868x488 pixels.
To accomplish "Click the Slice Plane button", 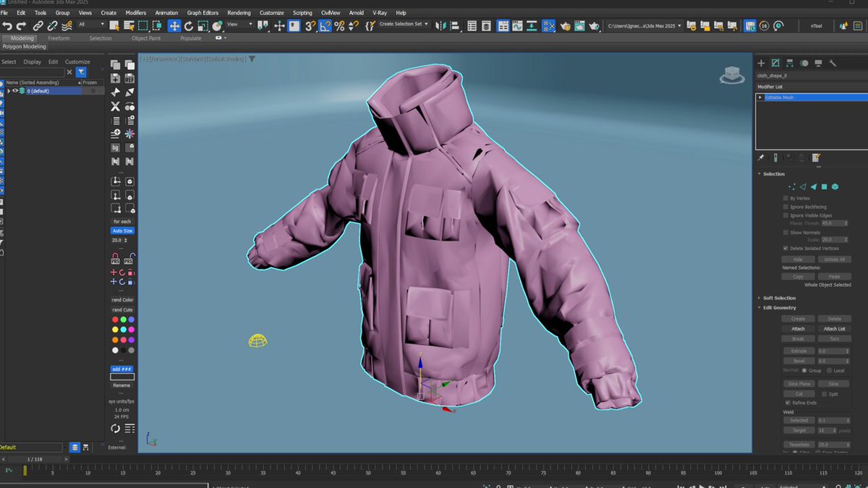I will (x=798, y=384).
